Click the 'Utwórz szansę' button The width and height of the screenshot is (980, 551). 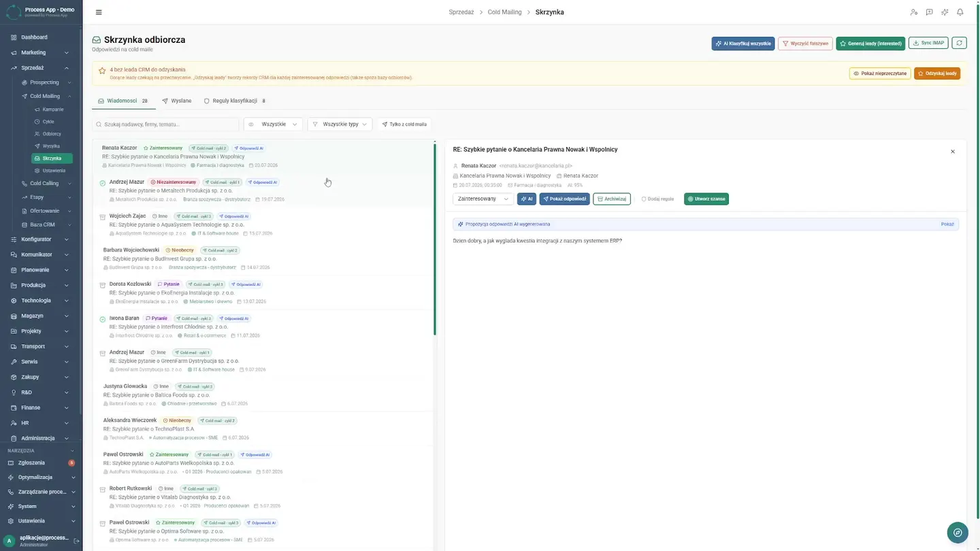pyautogui.click(x=706, y=199)
